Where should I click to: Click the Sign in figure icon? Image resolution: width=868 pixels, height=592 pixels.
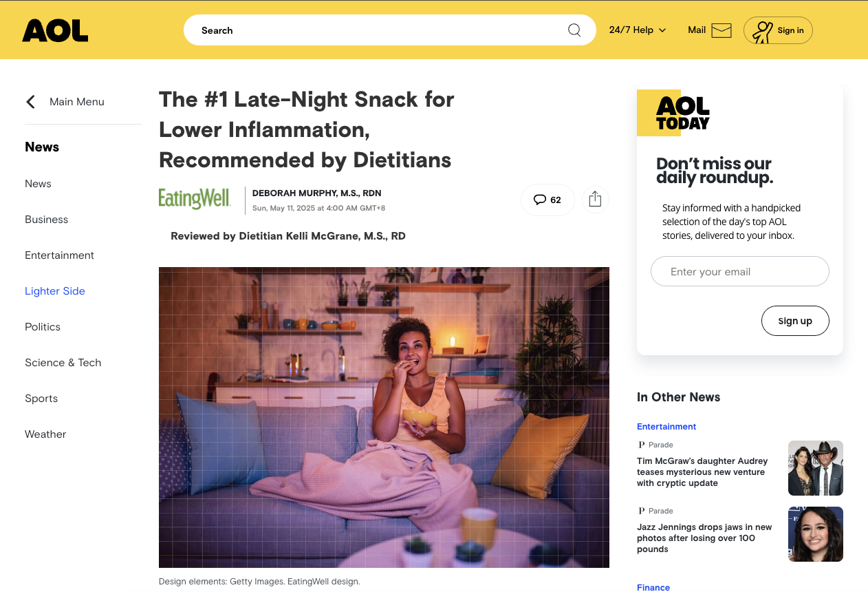[762, 31]
